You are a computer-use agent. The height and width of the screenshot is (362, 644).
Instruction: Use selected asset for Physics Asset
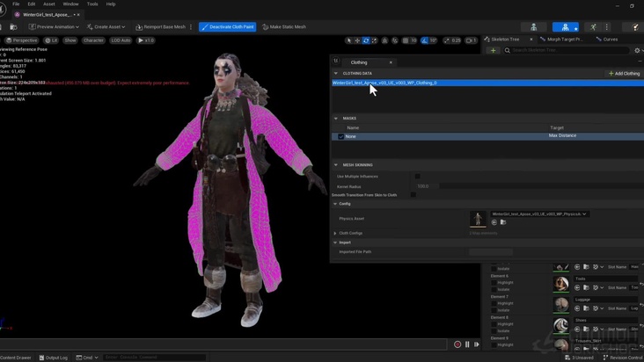point(494,222)
